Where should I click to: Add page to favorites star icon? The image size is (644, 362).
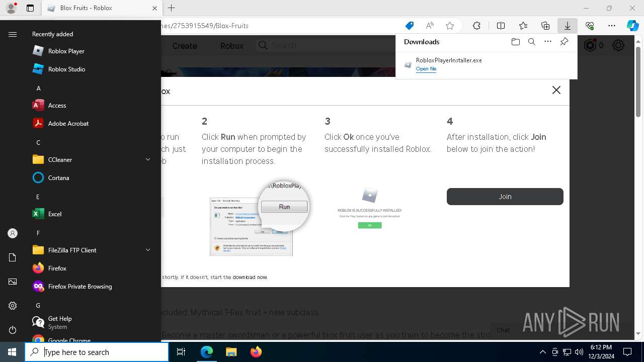tap(450, 26)
